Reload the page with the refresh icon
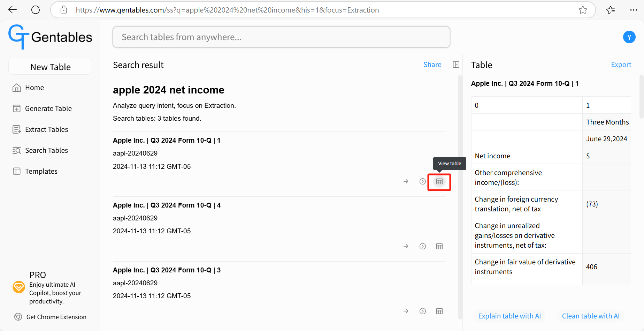The image size is (644, 331). pyautogui.click(x=36, y=10)
